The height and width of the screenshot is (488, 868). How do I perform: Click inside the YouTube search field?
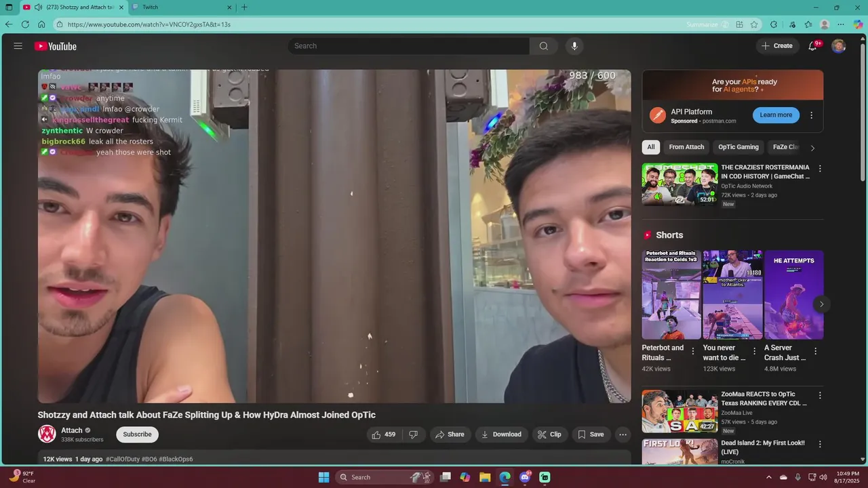[408, 46]
